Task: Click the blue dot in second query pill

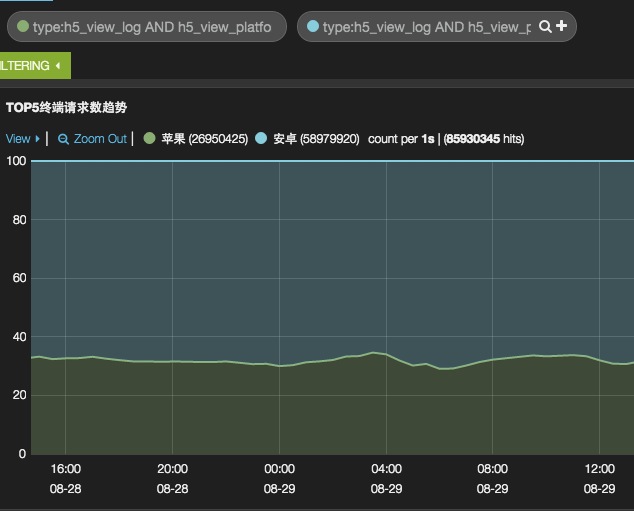Action: (313, 27)
